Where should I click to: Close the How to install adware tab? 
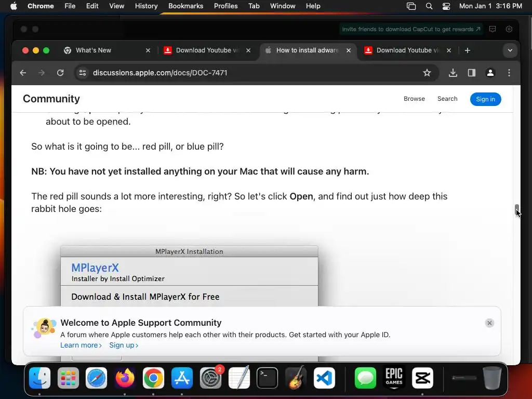pos(349,50)
